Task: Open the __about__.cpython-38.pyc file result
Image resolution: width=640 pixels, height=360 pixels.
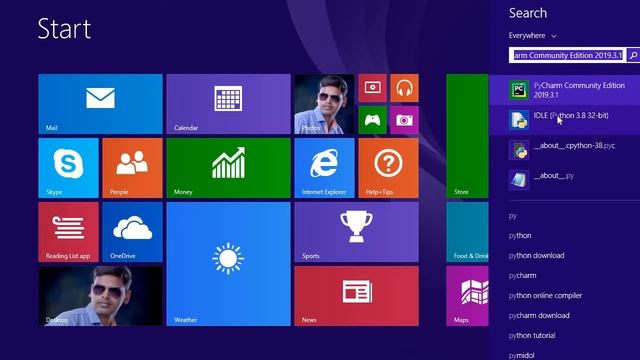Action: tap(564, 150)
